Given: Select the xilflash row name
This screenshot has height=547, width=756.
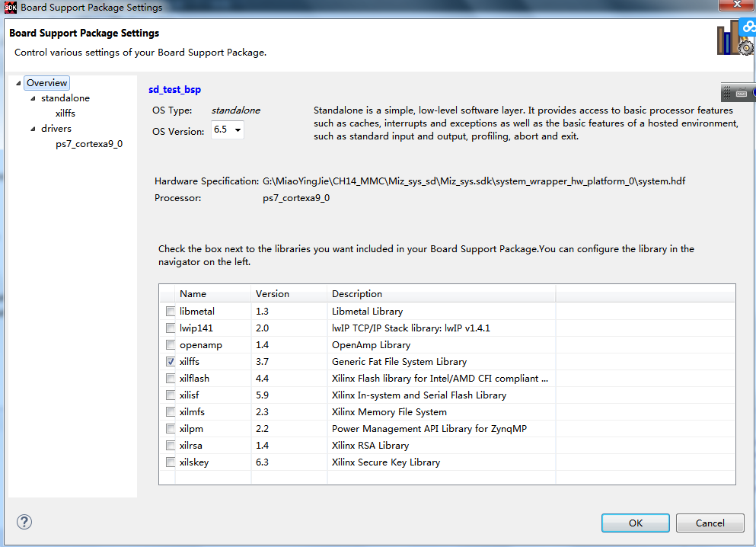Looking at the screenshot, I should pyautogui.click(x=194, y=378).
